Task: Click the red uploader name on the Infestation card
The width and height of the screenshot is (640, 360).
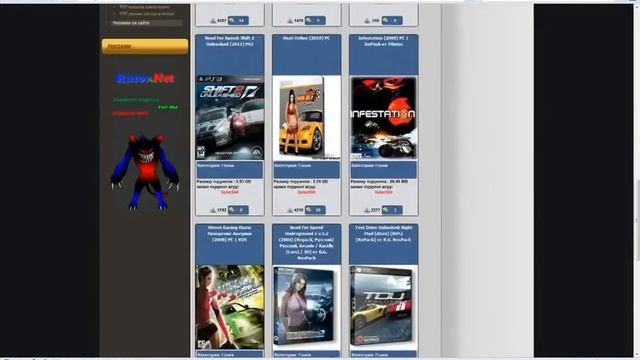Action: click(383, 192)
